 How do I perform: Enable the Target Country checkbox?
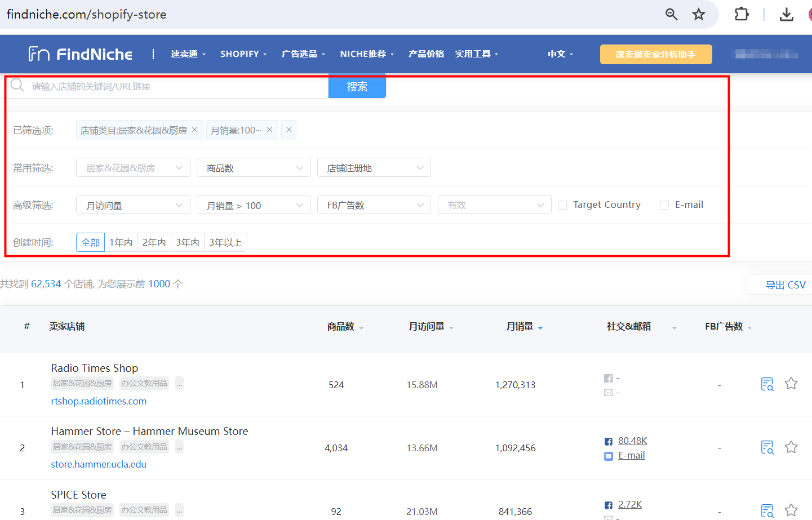click(562, 205)
